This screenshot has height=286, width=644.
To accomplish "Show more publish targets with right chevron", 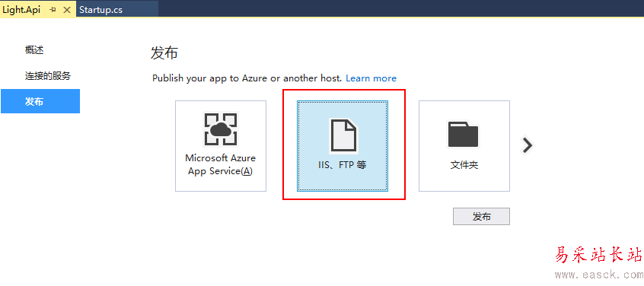I will pyautogui.click(x=528, y=145).
